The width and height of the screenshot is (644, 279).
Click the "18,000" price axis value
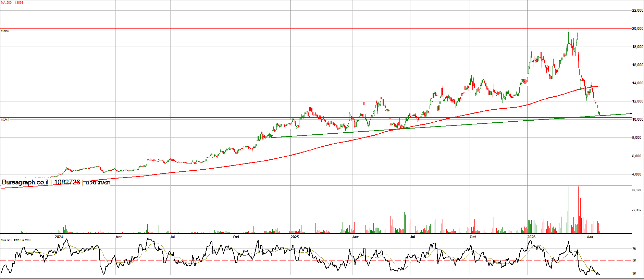pos(637,47)
